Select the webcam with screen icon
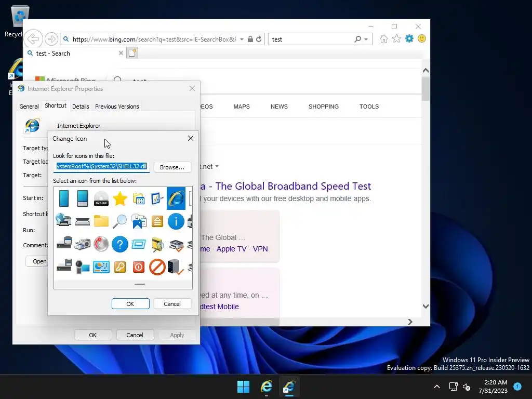The height and width of the screenshot is (399, 532). coord(83,267)
